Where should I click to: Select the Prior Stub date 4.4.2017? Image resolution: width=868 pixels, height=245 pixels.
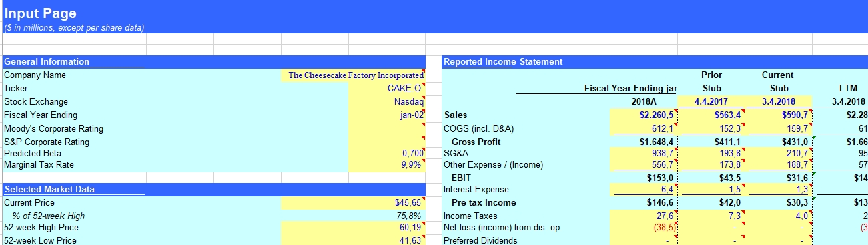(711, 102)
